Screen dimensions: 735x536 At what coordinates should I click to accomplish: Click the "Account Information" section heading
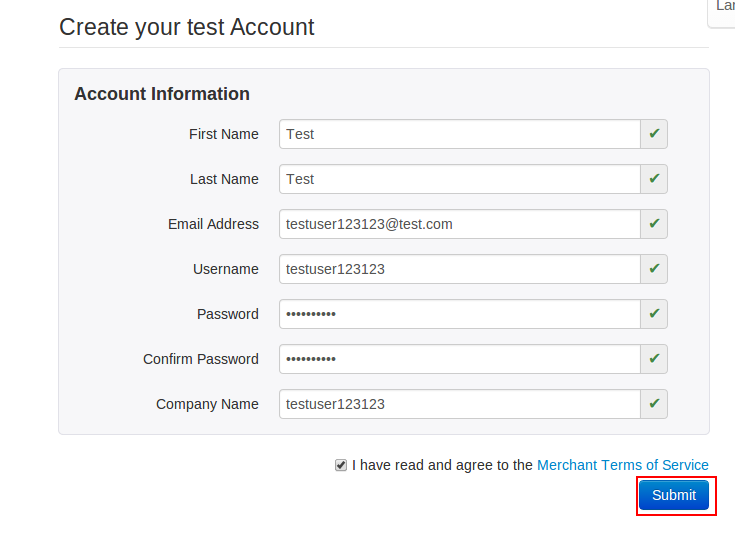point(162,94)
